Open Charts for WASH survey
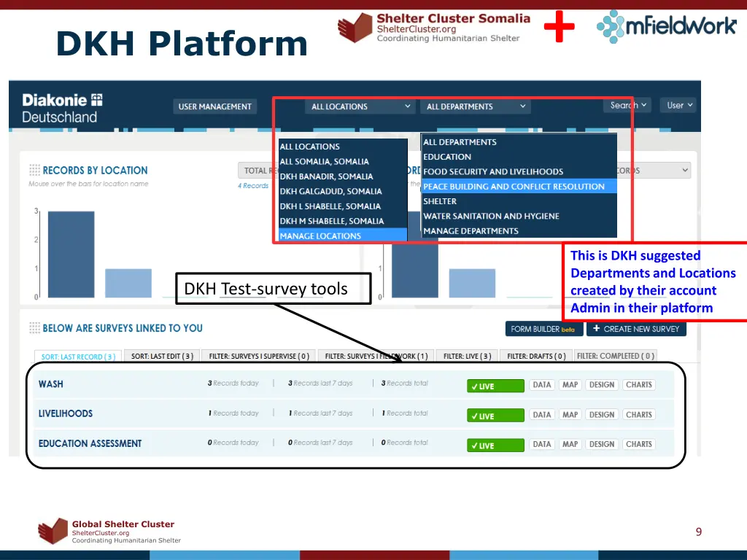This screenshot has height=560, width=747. (639, 385)
